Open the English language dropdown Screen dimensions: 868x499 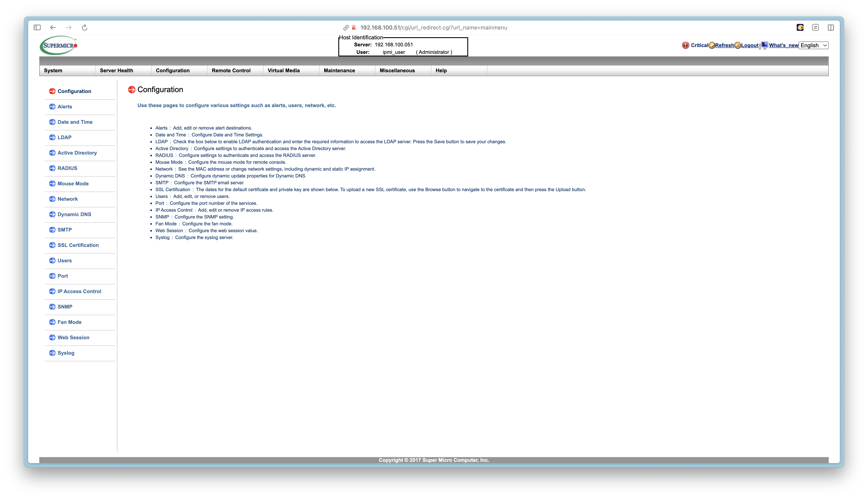pos(813,45)
